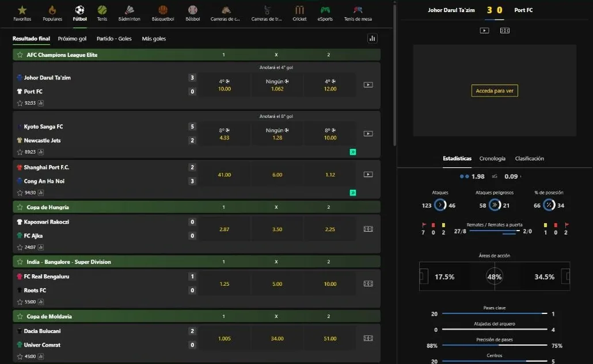The image size is (593, 364).
Task: Click the Precisión de pases stat bar
Action: [x=495, y=345]
